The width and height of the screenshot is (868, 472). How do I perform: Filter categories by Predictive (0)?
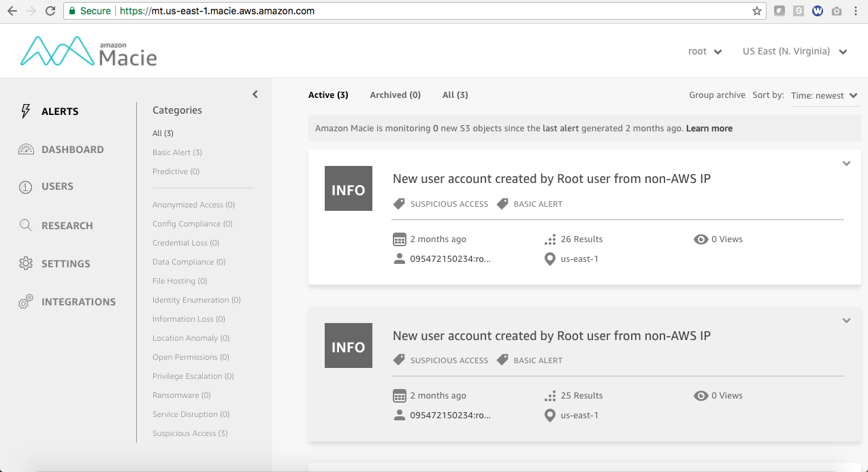click(176, 171)
